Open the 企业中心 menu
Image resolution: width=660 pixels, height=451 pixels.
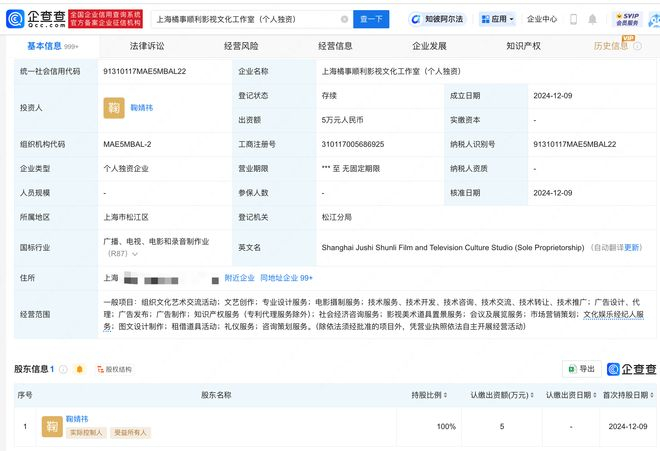pyautogui.click(x=542, y=19)
